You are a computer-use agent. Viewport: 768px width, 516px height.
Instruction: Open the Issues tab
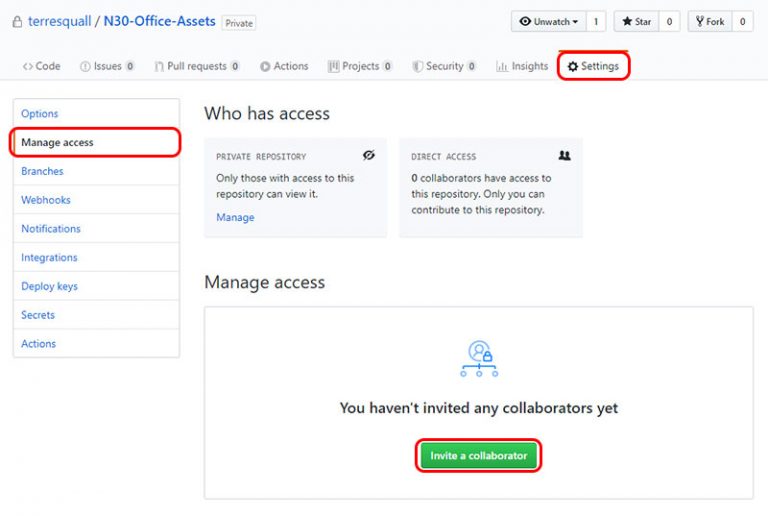[x=108, y=66]
